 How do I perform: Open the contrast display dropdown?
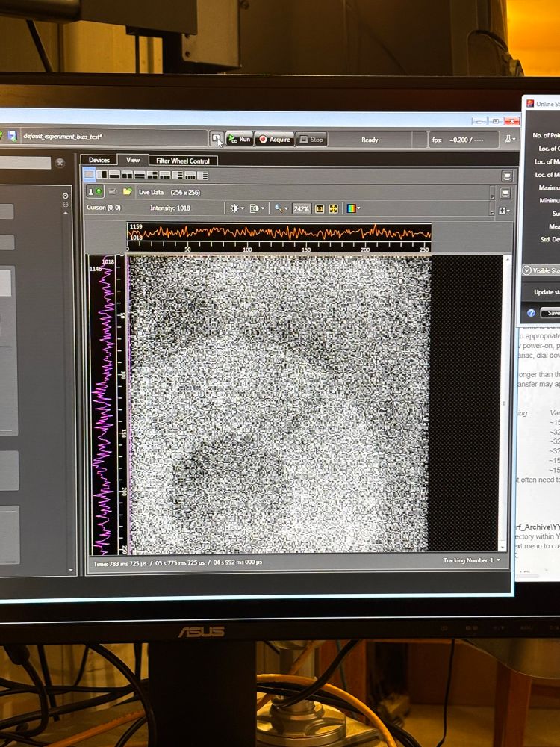click(257, 208)
